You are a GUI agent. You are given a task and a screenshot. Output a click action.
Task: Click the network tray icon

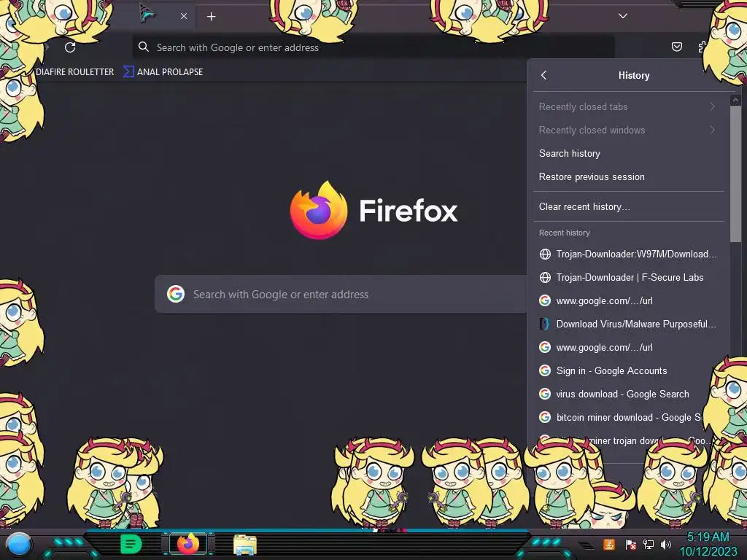pos(649,544)
